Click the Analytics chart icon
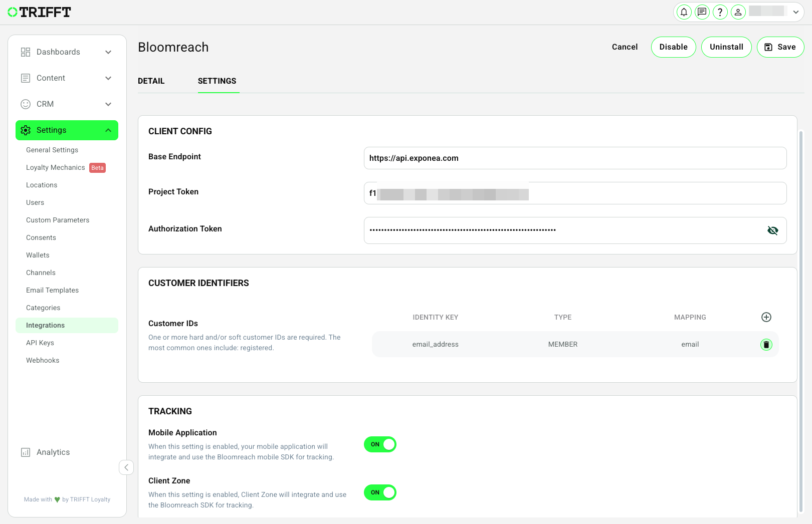Screen dimensions: 812x524 tap(26, 452)
